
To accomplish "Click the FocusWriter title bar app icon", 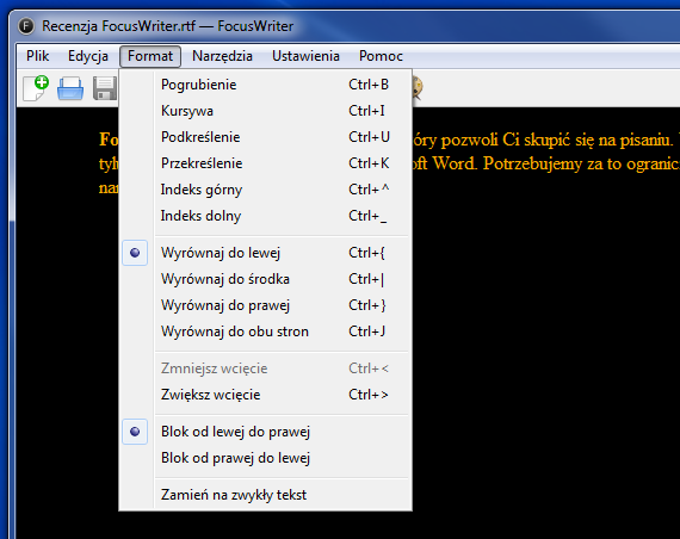I will point(26,26).
